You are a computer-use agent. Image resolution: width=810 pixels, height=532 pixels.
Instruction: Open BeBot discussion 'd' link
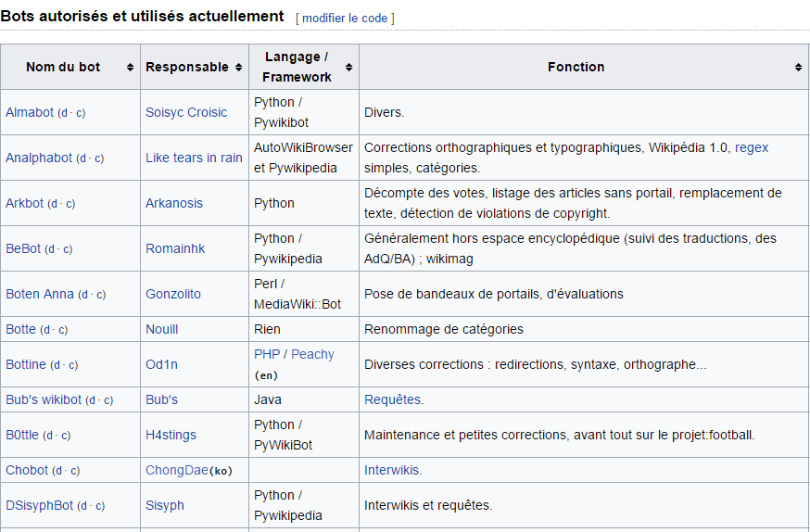coord(52,249)
